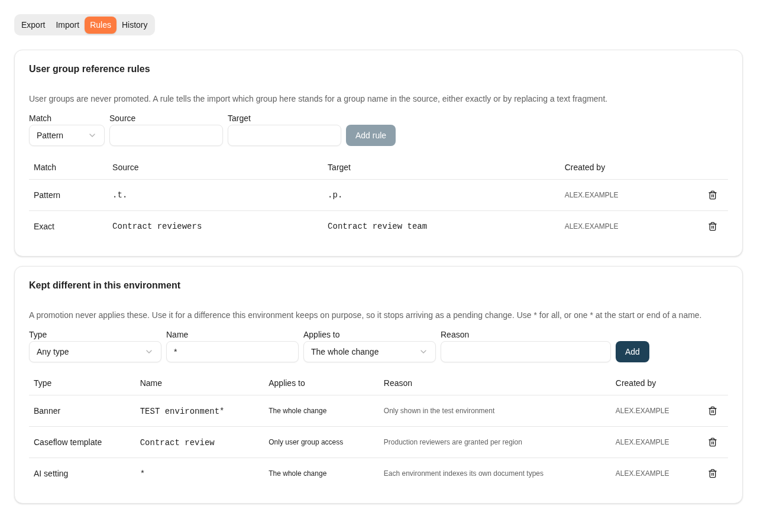The width and height of the screenshot is (757, 532).
Task: Click the Created by header in rules table
Action: coord(585,167)
